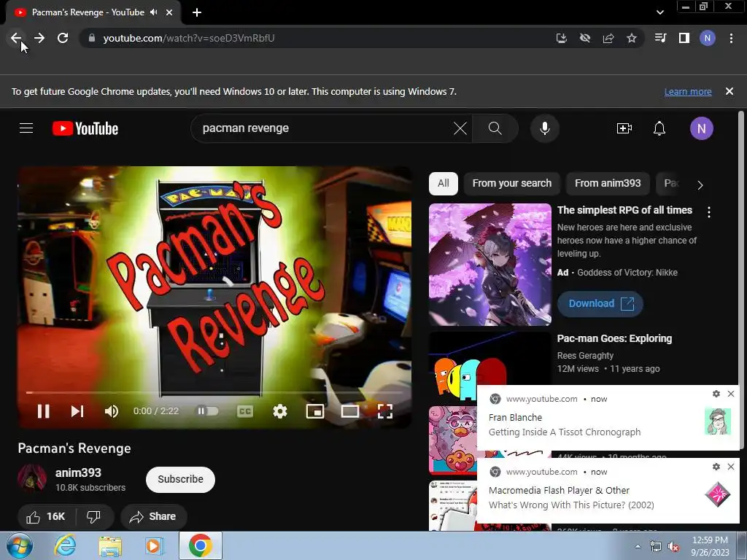Image resolution: width=747 pixels, height=560 pixels.
Task: Launch Internet Explorer from the taskbar
Action: pos(65,546)
